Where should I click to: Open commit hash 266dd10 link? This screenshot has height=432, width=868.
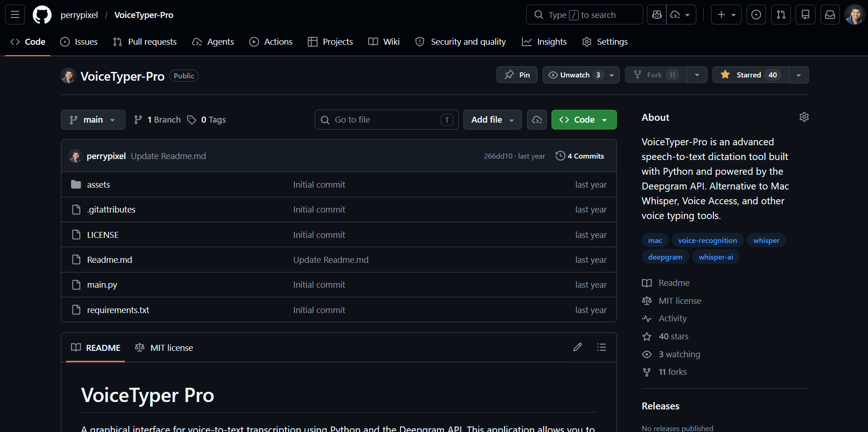point(498,156)
